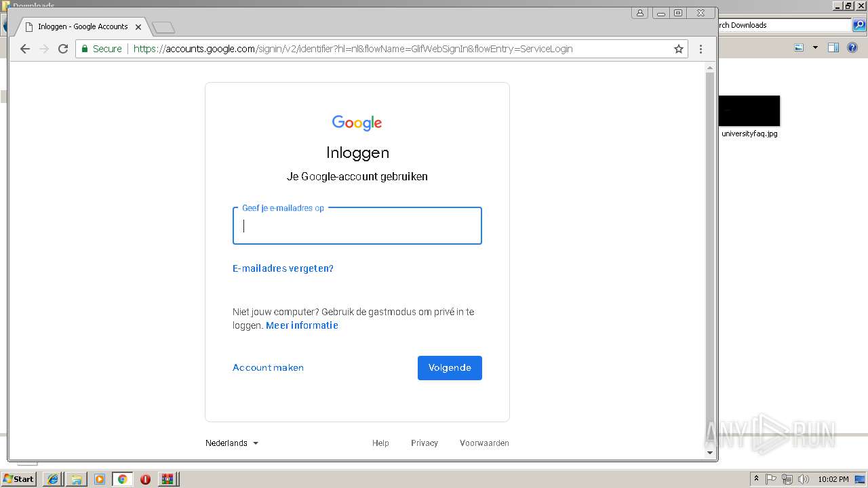Select the Inloggen - Google Accounts tab
Image resolution: width=868 pixels, height=488 pixels.
click(81, 26)
